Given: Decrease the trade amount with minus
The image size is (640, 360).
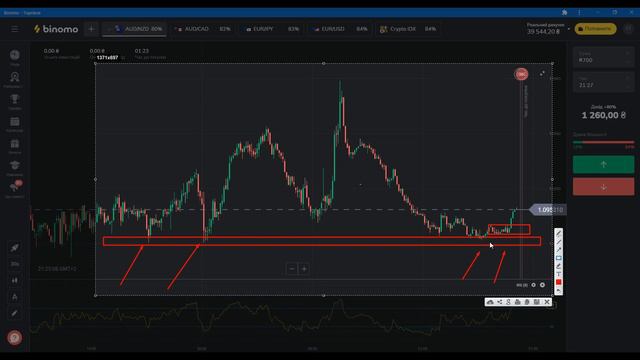Looking at the screenshot, I should 628,62.
